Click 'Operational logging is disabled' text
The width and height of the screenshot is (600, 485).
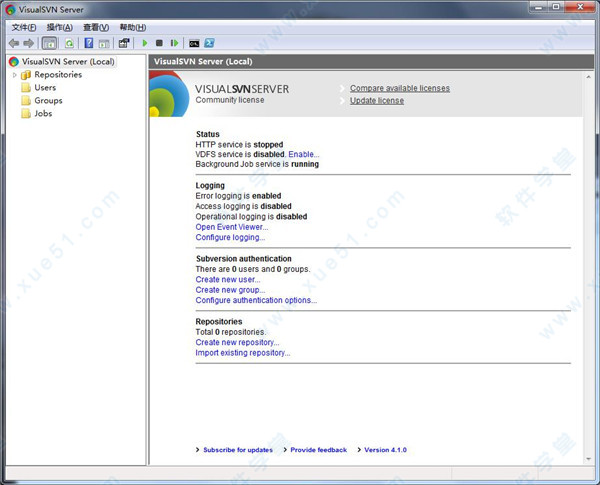point(251,217)
